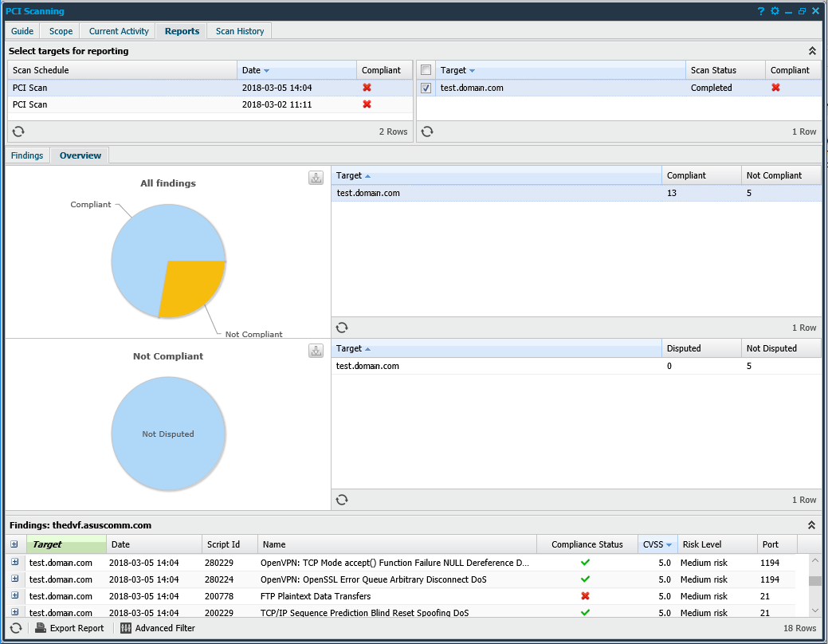Open the Findings sub-tab
Screen dimensions: 828x644
(x=27, y=155)
